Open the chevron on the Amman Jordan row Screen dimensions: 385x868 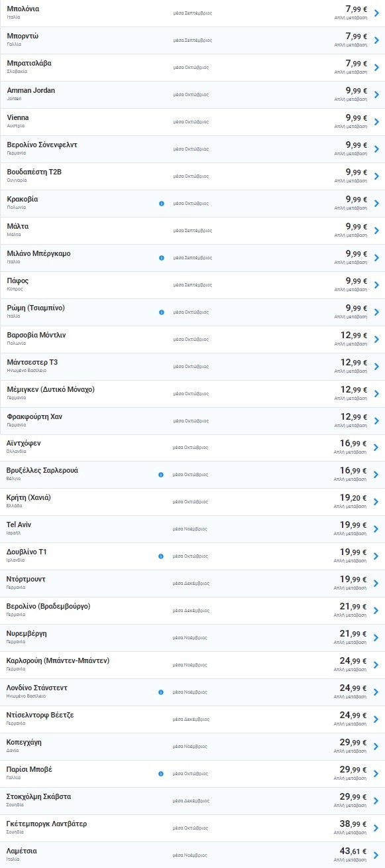click(x=376, y=94)
